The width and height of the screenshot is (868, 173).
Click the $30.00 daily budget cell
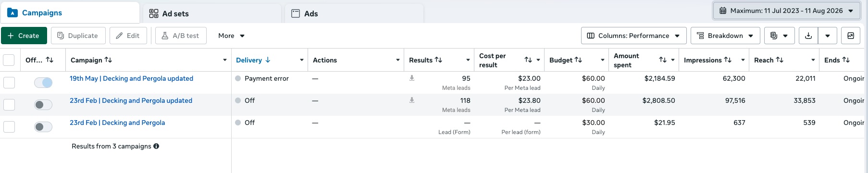point(594,123)
